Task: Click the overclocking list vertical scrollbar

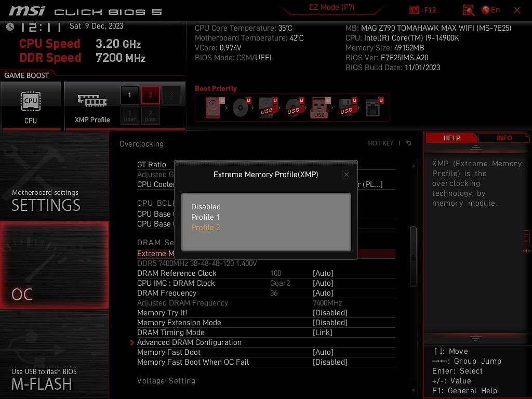Action: pos(413,255)
